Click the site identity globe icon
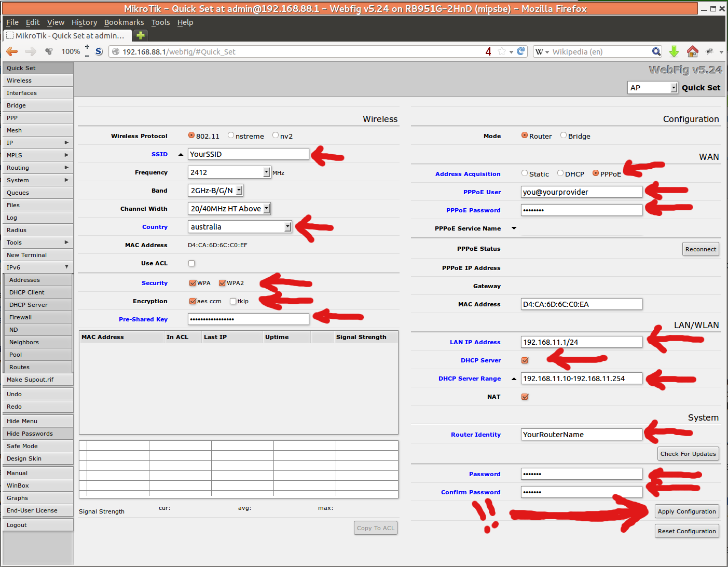728x567 pixels. [x=116, y=51]
